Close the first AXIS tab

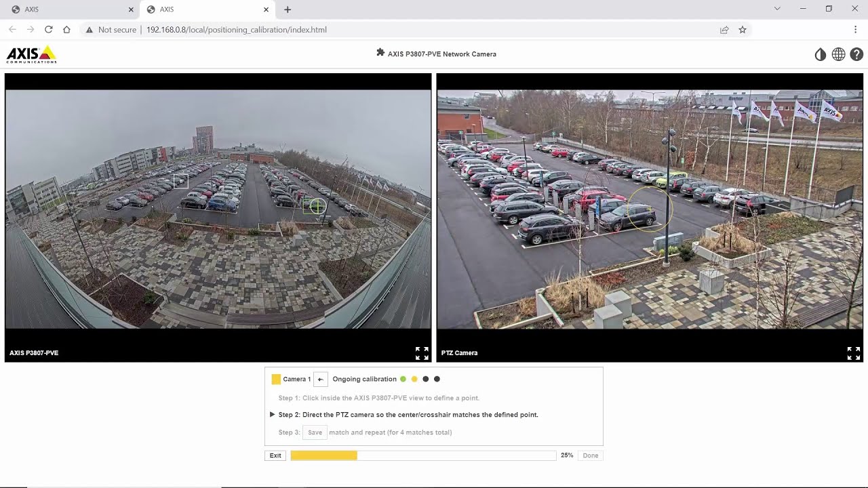coord(131,9)
